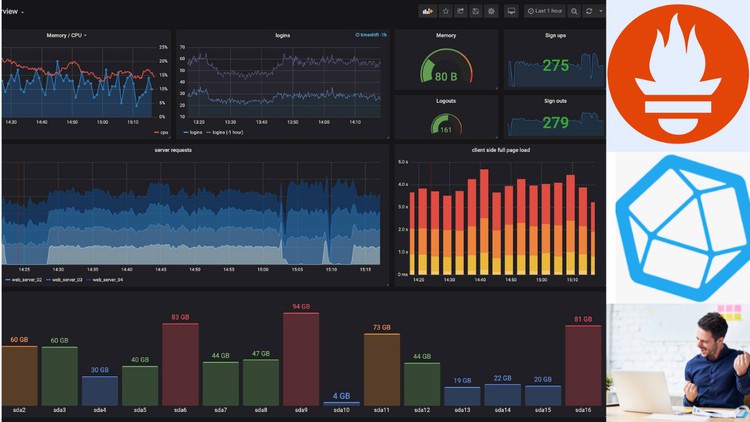The image size is (750, 422).
Task: Refresh the dashboard with refresh icon
Action: coord(589,11)
